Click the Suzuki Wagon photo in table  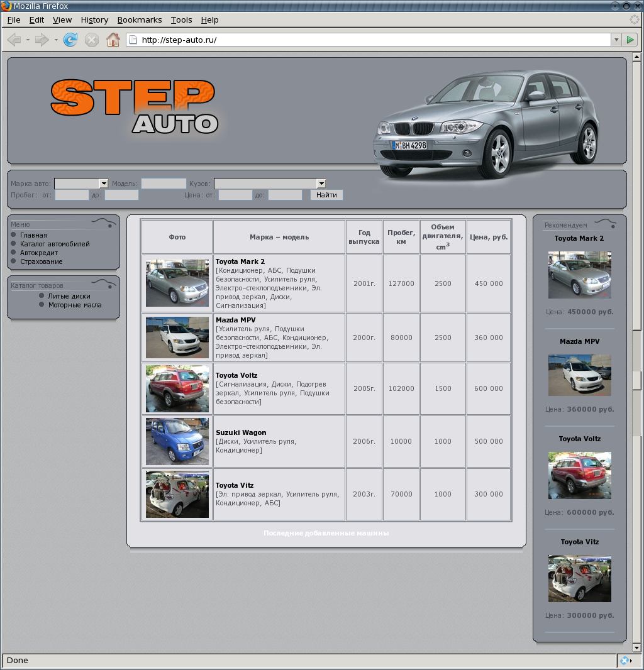[x=177, y=441]
